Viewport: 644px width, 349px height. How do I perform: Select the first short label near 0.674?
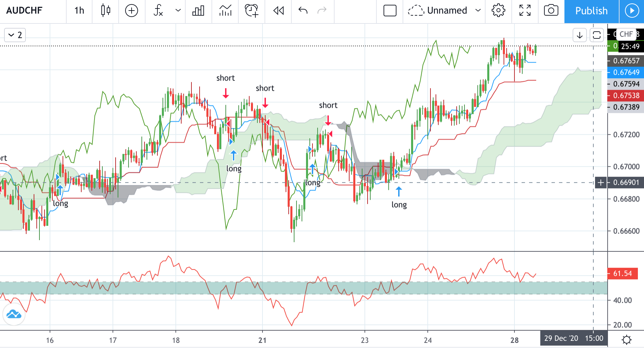(x=225, y=78)
